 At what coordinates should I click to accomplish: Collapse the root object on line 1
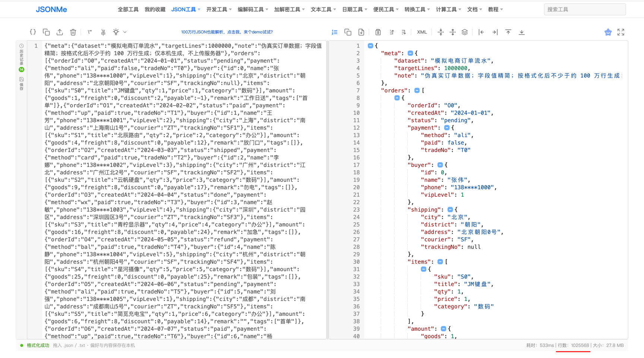370,45
